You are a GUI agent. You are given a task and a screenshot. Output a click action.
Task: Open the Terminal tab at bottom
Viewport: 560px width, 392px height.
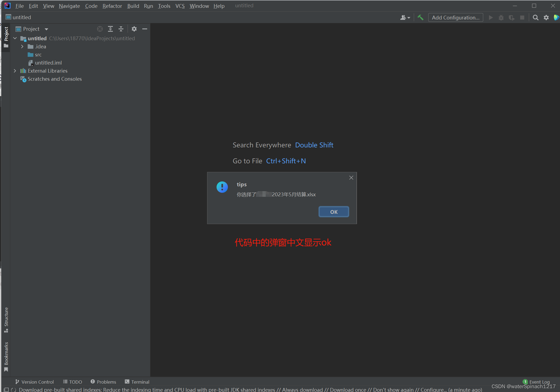137,382
